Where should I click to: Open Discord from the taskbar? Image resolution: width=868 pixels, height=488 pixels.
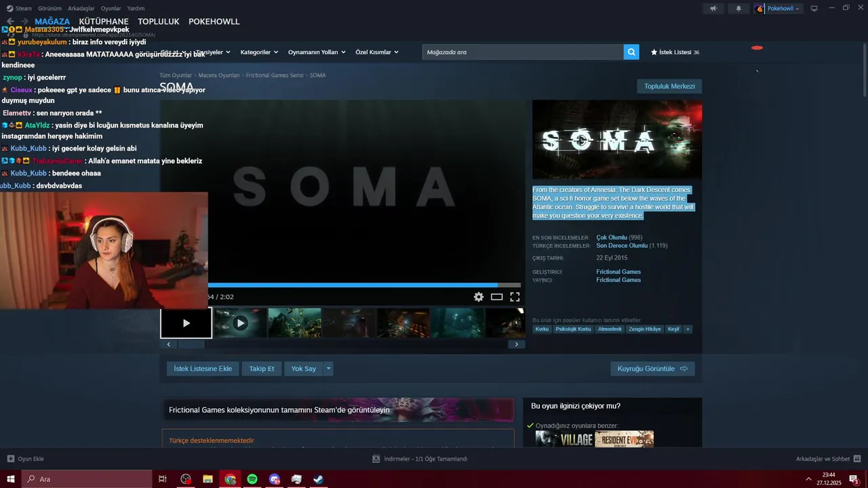point(274,479)
